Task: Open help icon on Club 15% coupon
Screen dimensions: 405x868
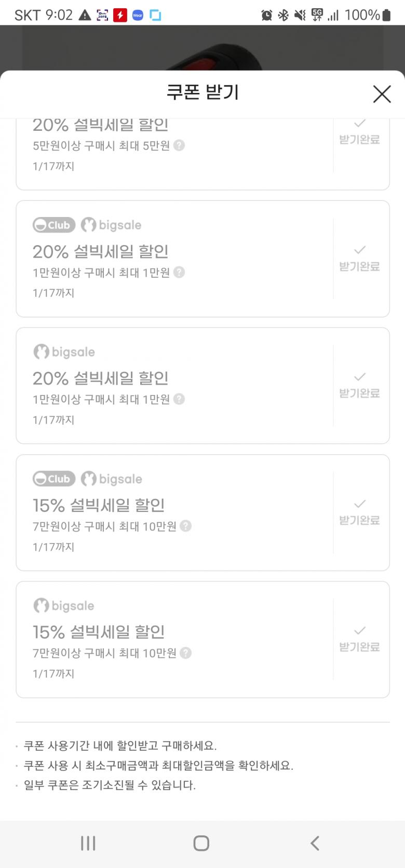Action: pyautogui.click(x=186, y=526)
